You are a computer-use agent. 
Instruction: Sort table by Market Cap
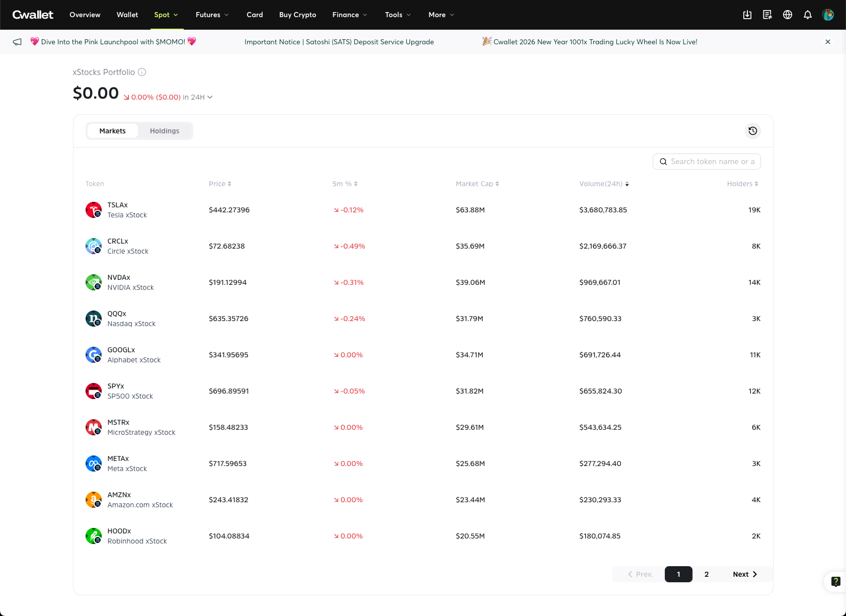[x=477, y=184]
